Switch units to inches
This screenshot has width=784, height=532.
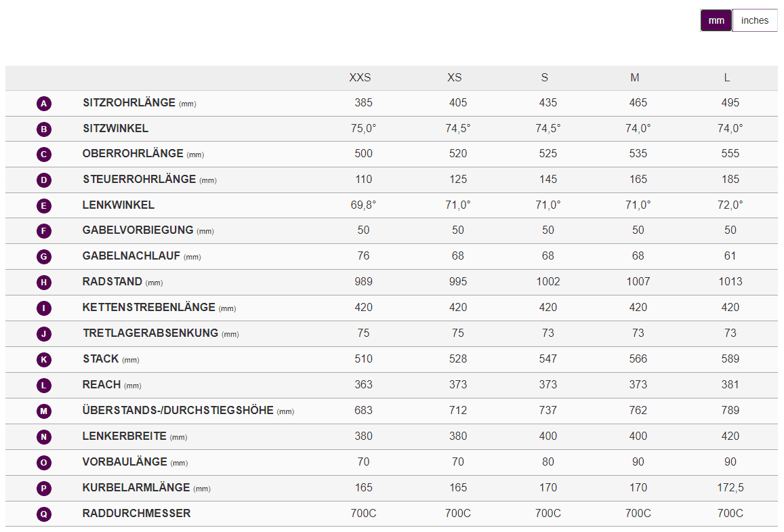coord(754,20)
